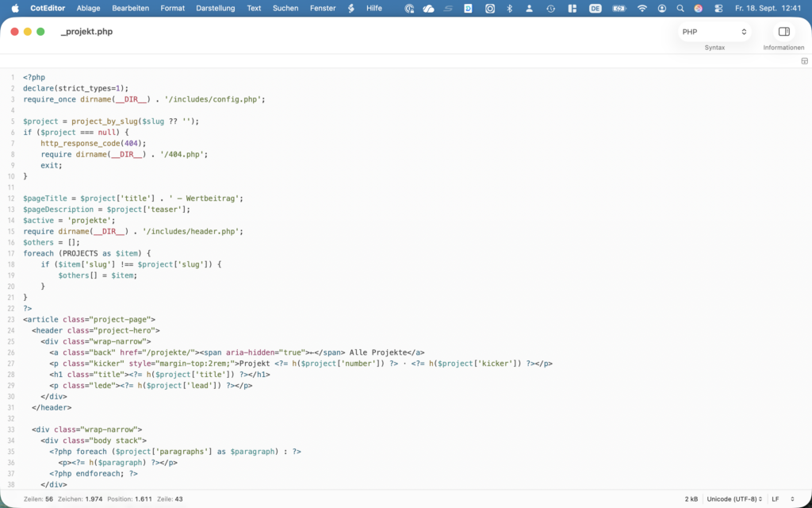Open the Wi-Fi menu
This screenshot has height=508, width=812.
pyautogui.click(x=642, y=8)
